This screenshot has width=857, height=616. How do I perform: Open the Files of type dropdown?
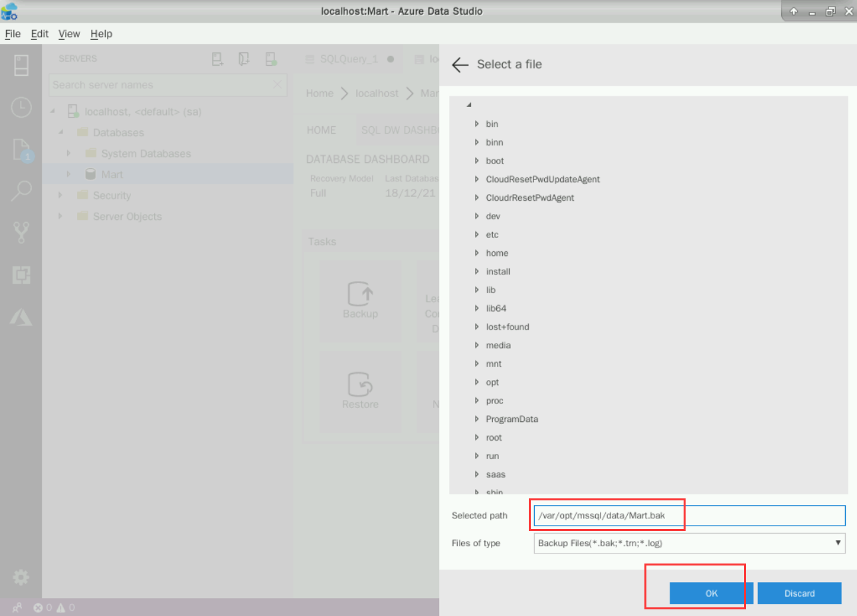689,543
